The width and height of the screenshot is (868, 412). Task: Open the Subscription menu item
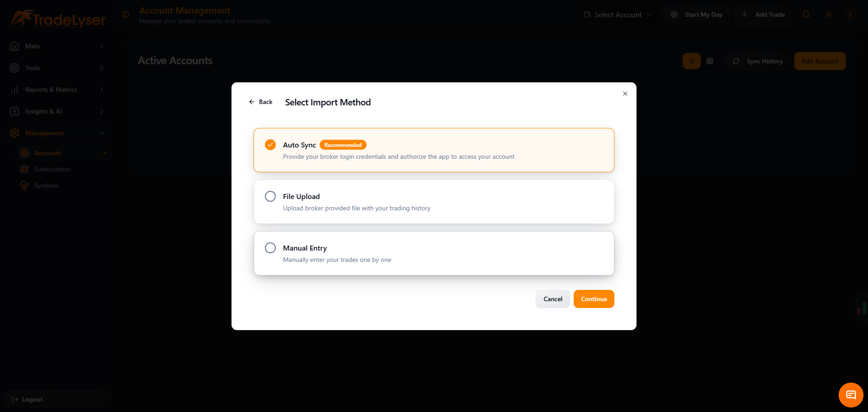click(52, 169)
